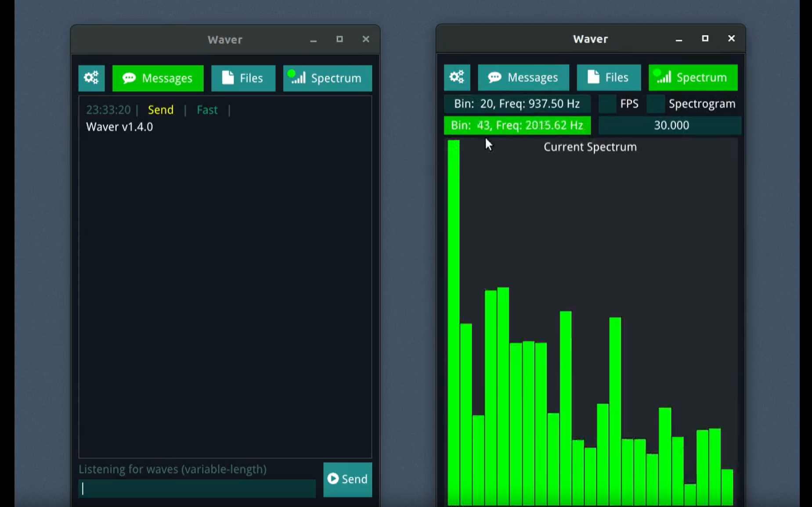Click Bin 20, Freq 937.50 Hz field
Screen dimensions: 812x507
tap(517, 104)
